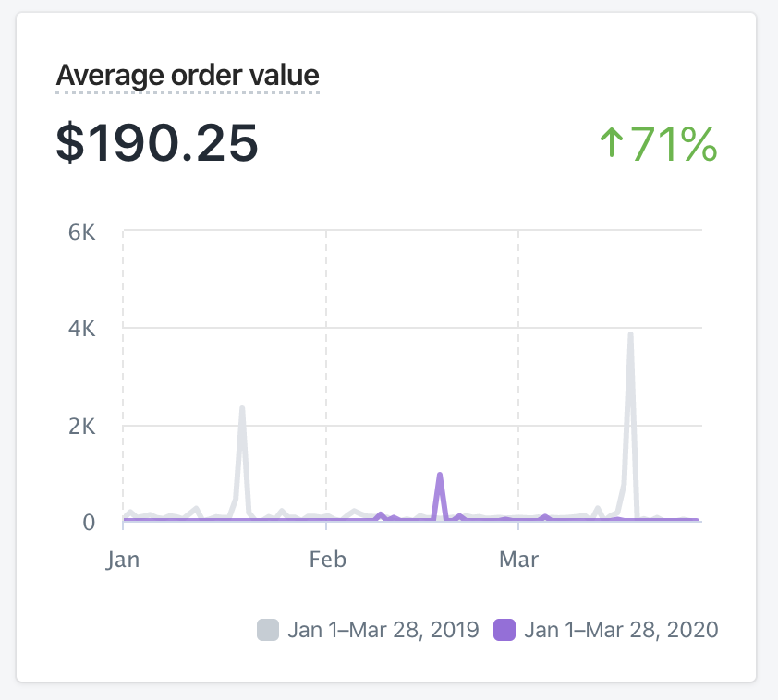
Task: Click the purple spike peak in February
Action: tap(440, 475)
